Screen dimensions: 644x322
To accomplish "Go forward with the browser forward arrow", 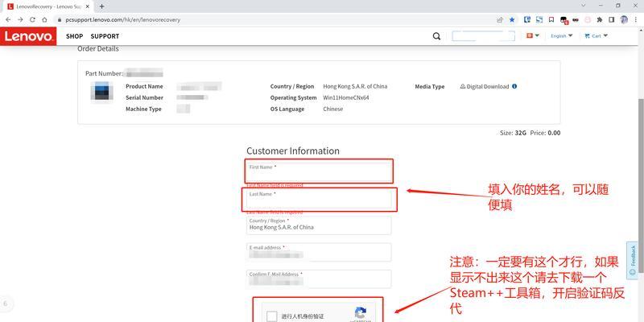I will coord(20,19).
